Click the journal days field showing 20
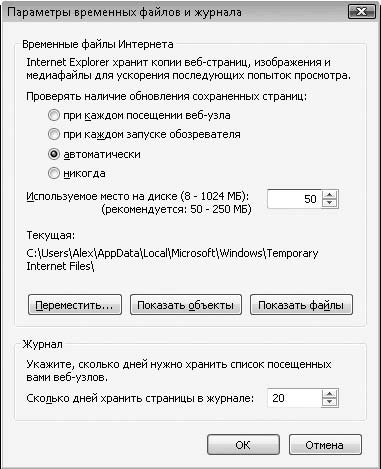This screenshot has width=381, height=469. pos(295,398)
